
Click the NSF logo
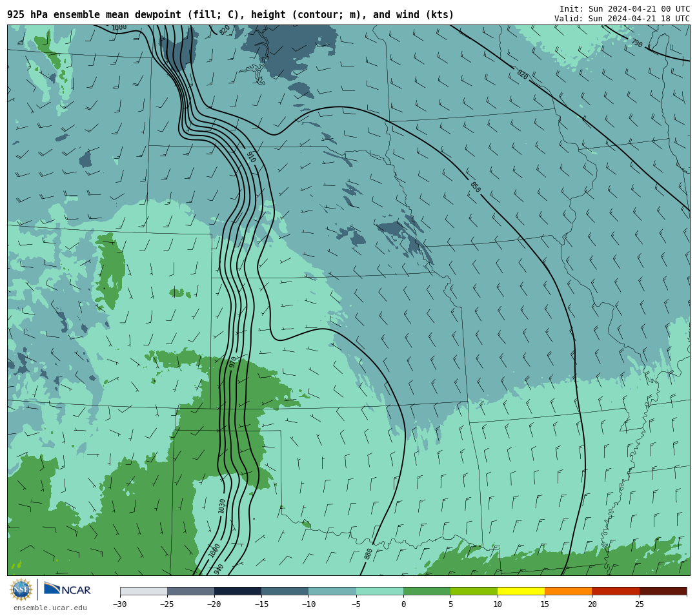point(21,590)
